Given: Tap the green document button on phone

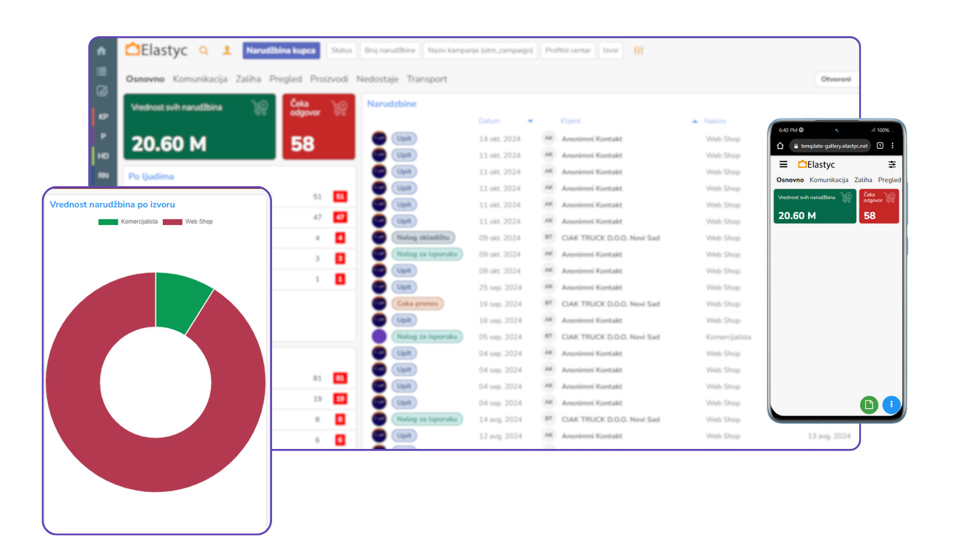Looking at the screenshot, I should coord(869,405).
